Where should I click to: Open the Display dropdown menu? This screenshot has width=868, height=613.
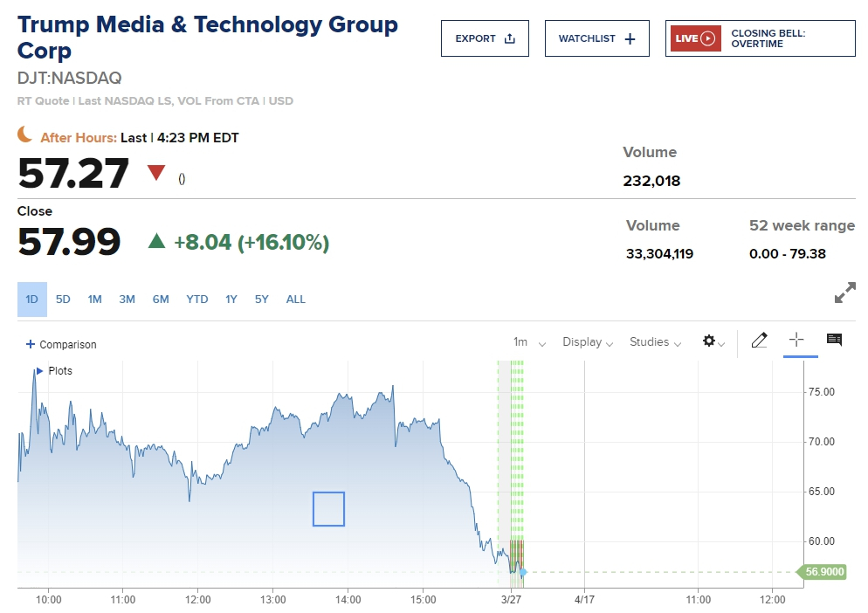[588, 342]
